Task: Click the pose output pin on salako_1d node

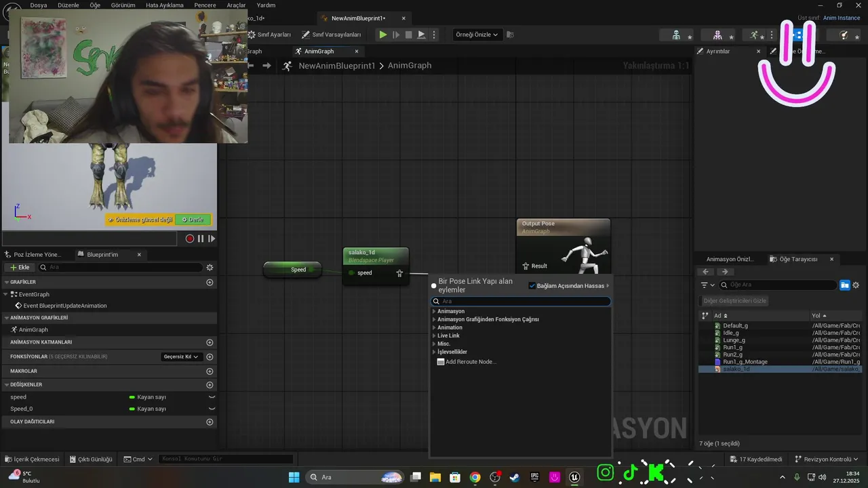Action: (399, 273)
